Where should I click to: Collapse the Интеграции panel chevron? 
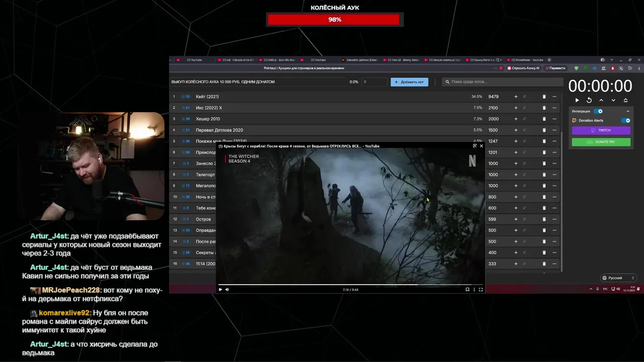click(627, 111)
